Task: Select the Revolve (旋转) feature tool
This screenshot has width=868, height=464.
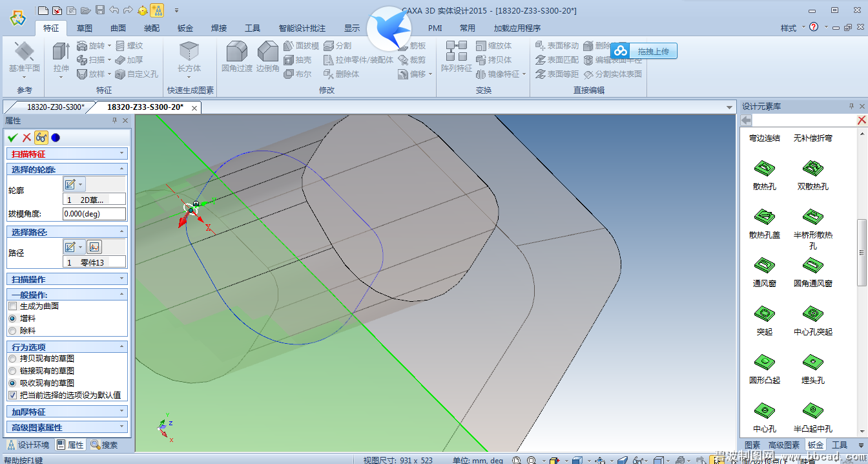Action: coord(90,46)
